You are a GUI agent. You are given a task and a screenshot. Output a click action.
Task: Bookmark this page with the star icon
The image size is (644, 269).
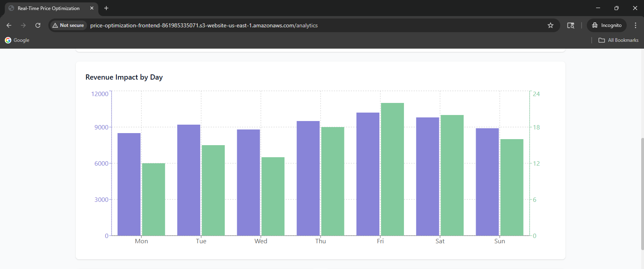[551, 25]
